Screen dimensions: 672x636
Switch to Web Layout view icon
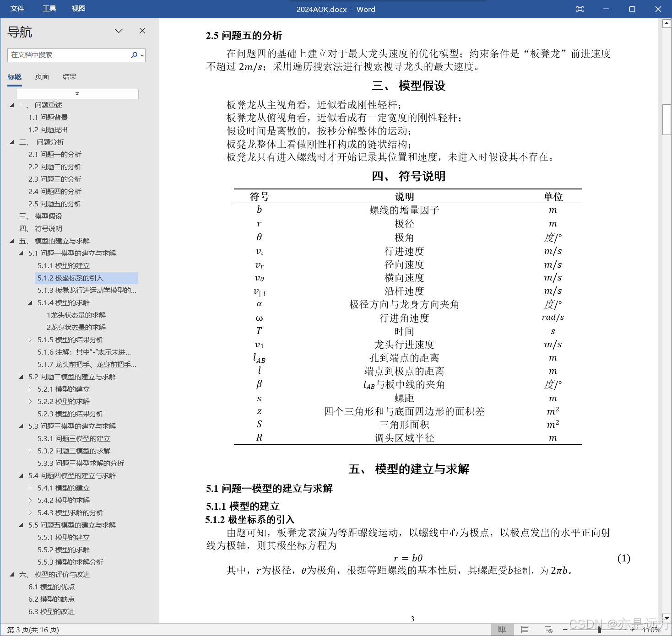(548, 630)
